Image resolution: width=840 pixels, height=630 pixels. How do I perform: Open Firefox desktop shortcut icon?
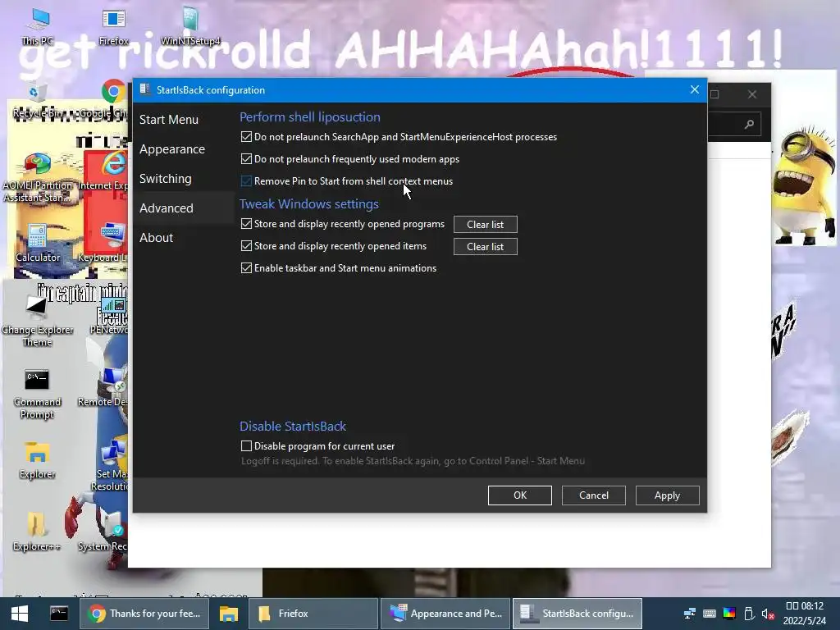click(113, 25)
